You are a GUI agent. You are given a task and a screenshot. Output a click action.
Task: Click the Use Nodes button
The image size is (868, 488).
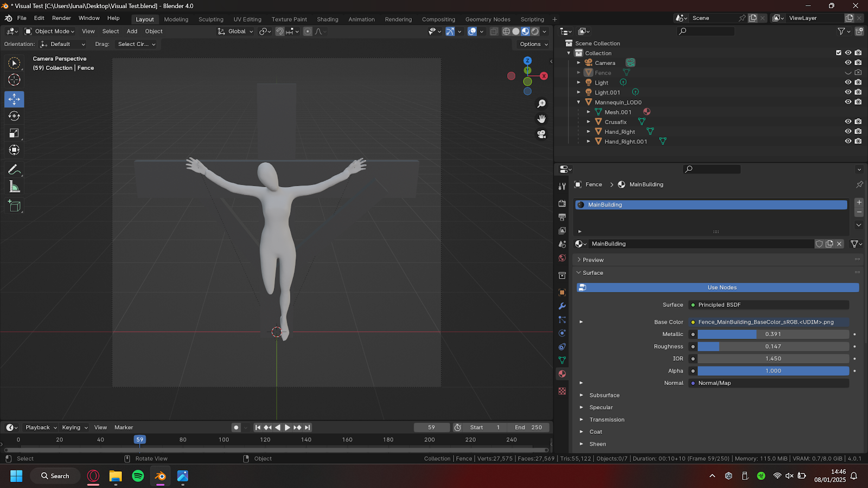click(x=722, y=287)
